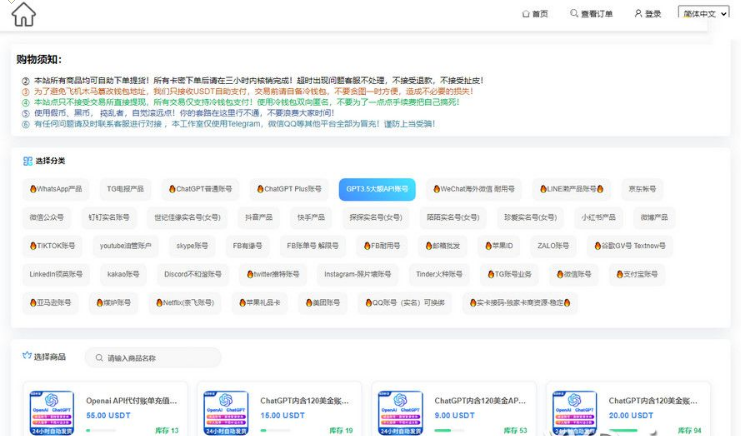Click the highlighted GPT3.5大额API账号 category

pyautogui.click(x=376, y=189)
